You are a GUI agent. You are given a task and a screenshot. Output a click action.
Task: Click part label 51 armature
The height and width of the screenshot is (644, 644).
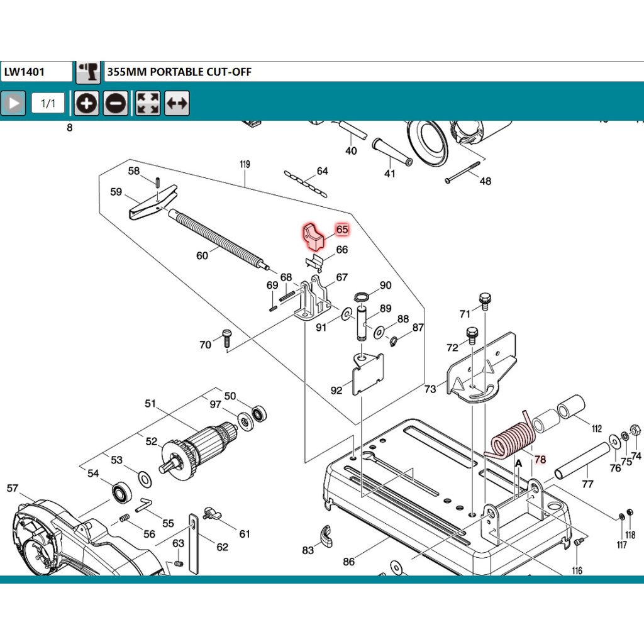pyautogui.click(x=150, y=403)
